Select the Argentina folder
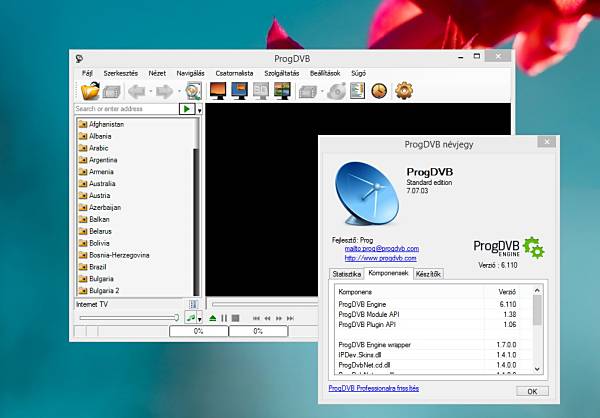Image resolution: width=600 pixels, height=418 pixels. point(98,160)
